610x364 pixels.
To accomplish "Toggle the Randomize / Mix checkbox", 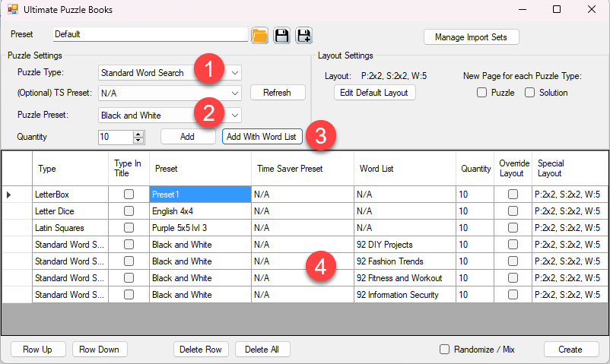I will pos(445,350).
